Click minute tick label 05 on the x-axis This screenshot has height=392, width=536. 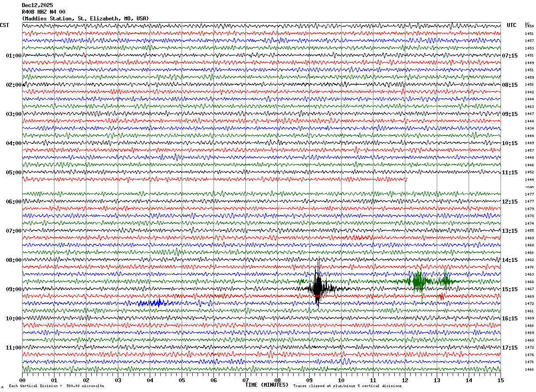click(x=182, y=380)
